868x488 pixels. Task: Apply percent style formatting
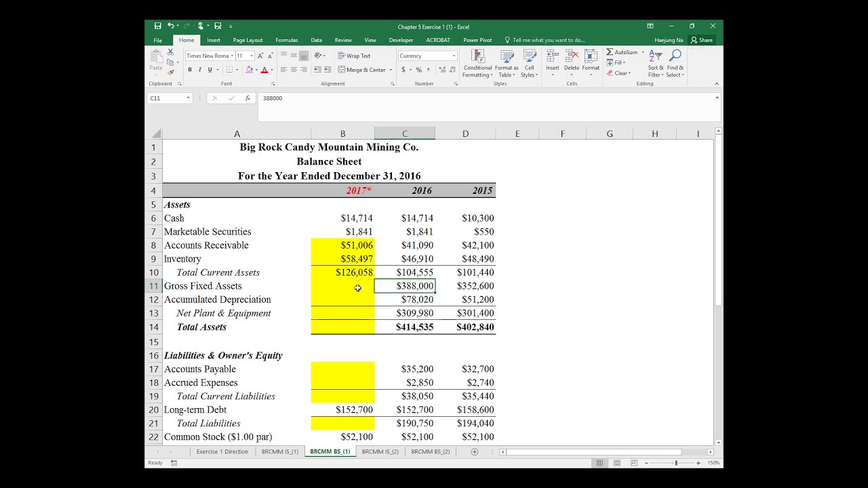pyautogui.click(x=418, y=70)
